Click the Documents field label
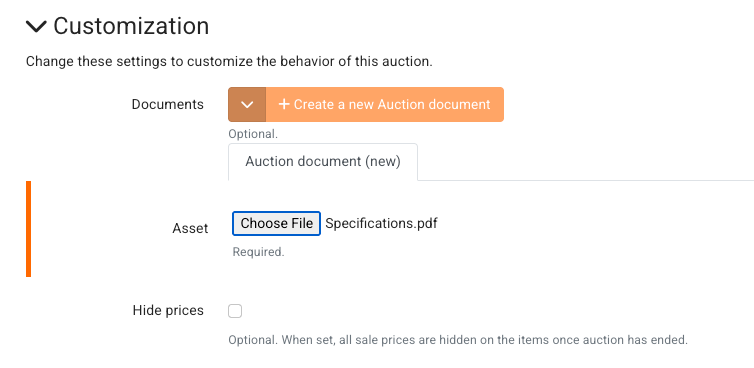 168,104
